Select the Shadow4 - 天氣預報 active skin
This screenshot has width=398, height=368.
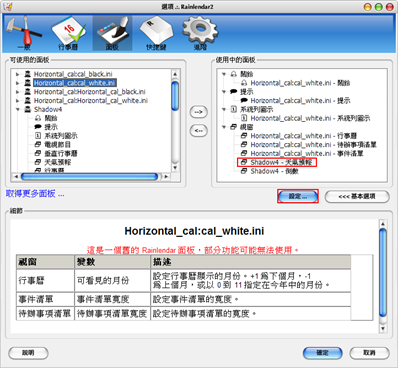click(281, 162)
